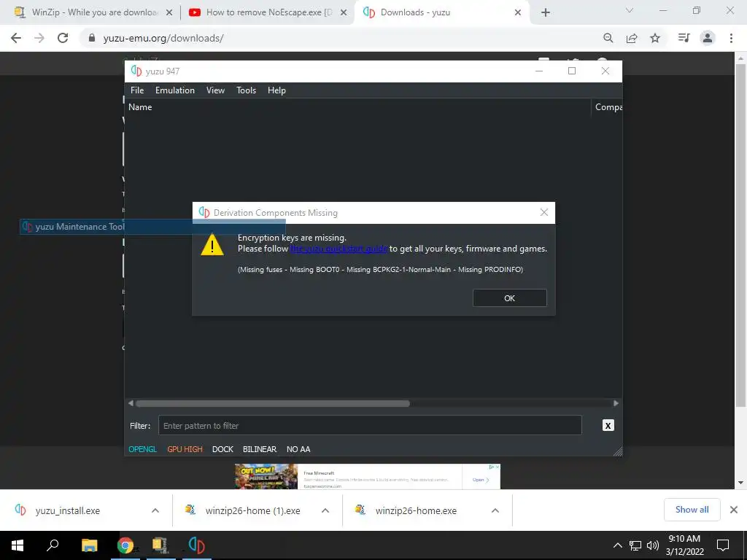Click the yuzu Maintenance Tool window label
The height and width of the screenshot is (560, 747).
tap(80, 227)
